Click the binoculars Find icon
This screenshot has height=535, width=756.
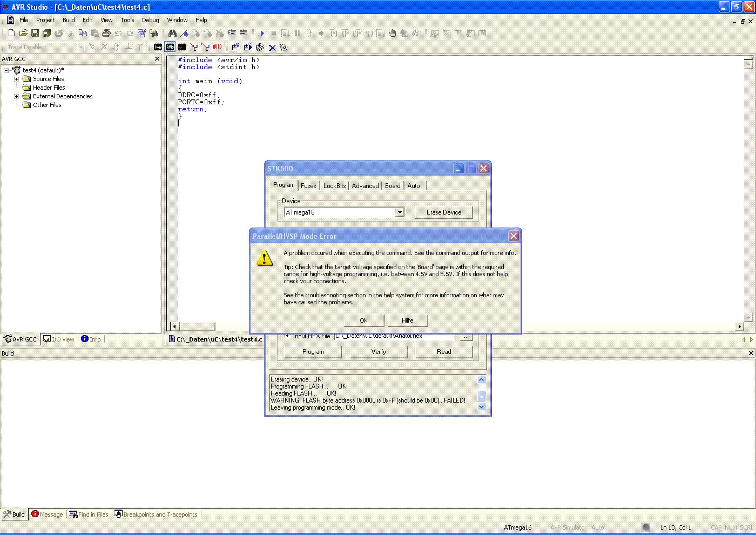point(173,34)
